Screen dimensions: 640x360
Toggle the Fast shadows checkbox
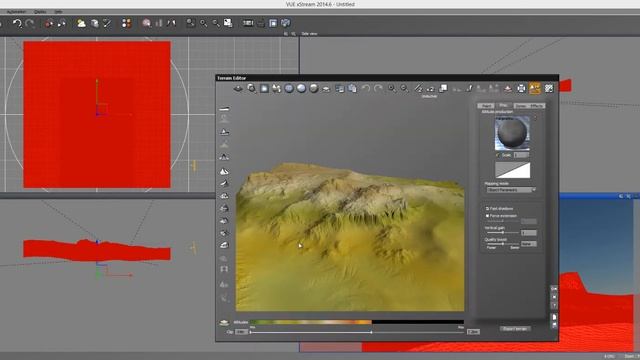(487, 209)
